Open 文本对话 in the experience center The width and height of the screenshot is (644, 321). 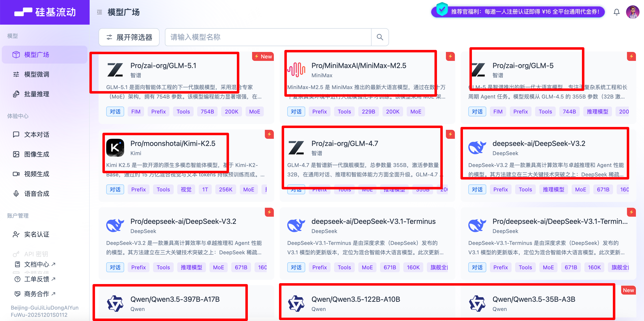tap(37, 134)
